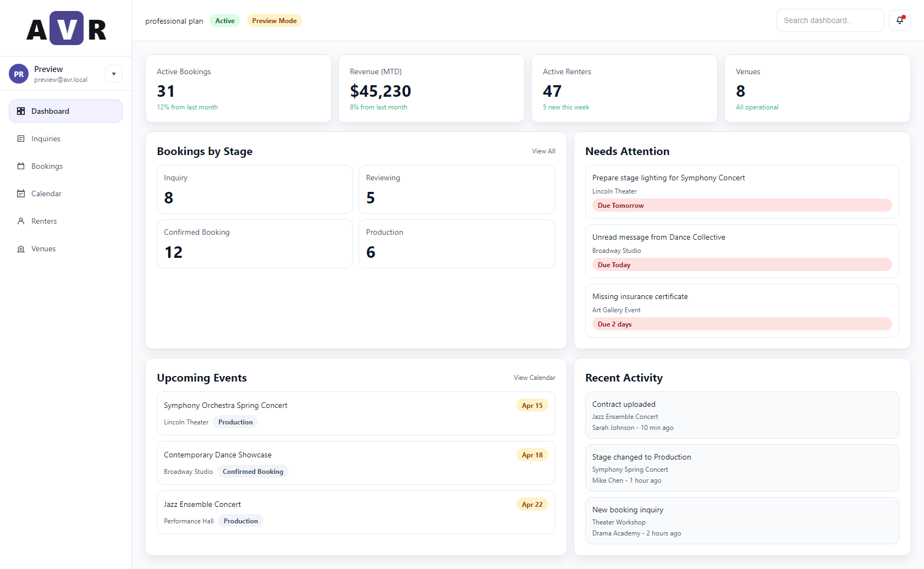The height and width of the screenshot is (569, 924).
Task: Open View All in Bookings by Stage
Action: click(x=543, y=151)
